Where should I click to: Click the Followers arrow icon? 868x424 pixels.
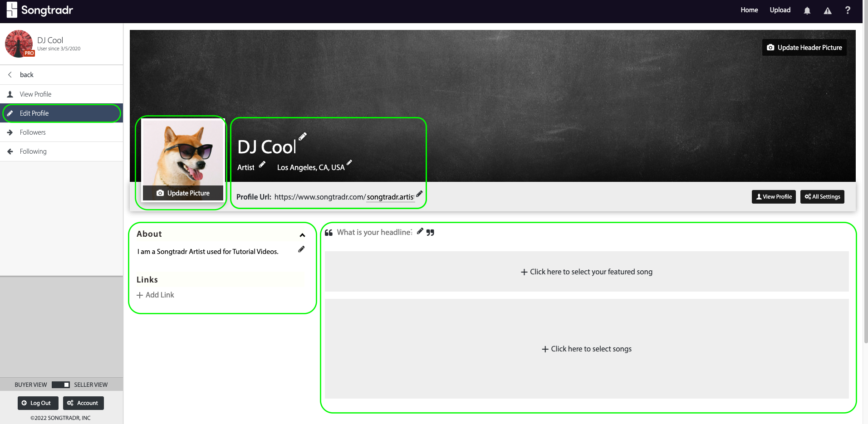pyautogui.click(x=10, y=132)
